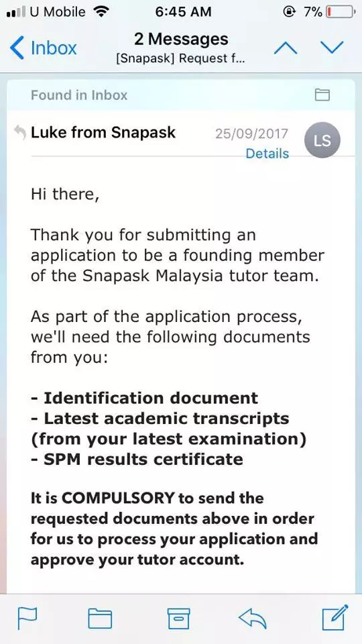Tap the sender name Luke from Snapask
This screenshot has width=362, height=644.
pyautogui.click(x=103, y=132)
